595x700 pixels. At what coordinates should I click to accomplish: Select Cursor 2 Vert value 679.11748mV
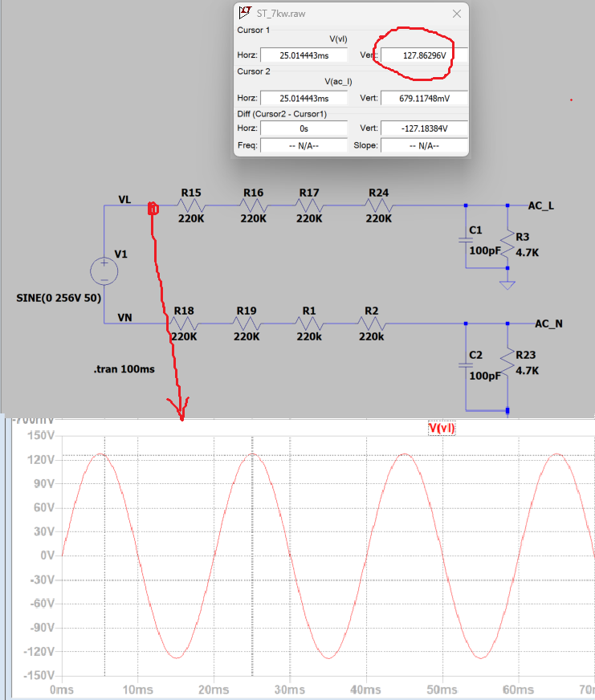pos(424,98)
